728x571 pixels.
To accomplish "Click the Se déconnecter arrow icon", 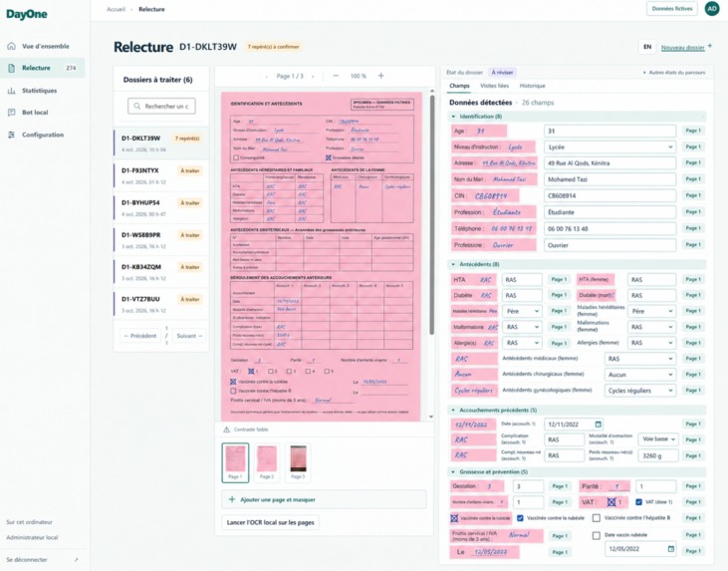I will 76,560.
